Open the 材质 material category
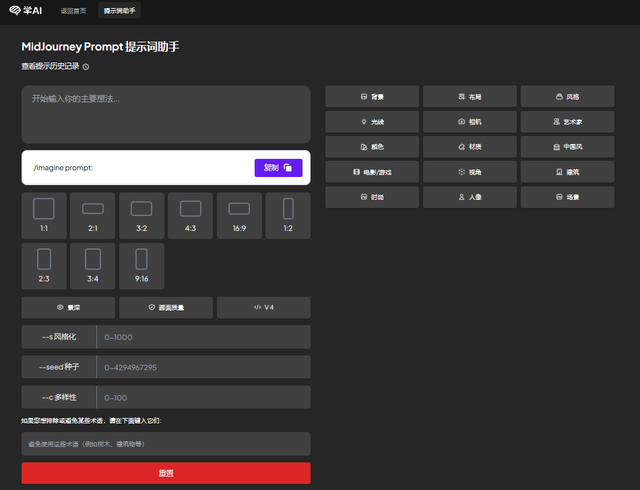640x490 pixels. point(469,147)
